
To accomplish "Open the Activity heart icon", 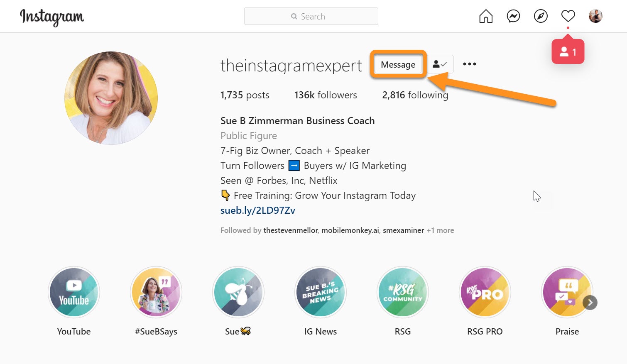I will 568,16.
